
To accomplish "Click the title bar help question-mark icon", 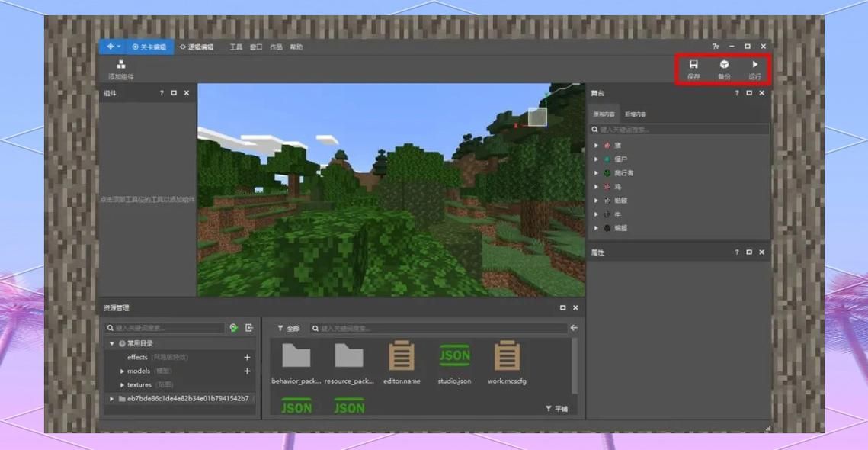I will click(x=716, y=47).
